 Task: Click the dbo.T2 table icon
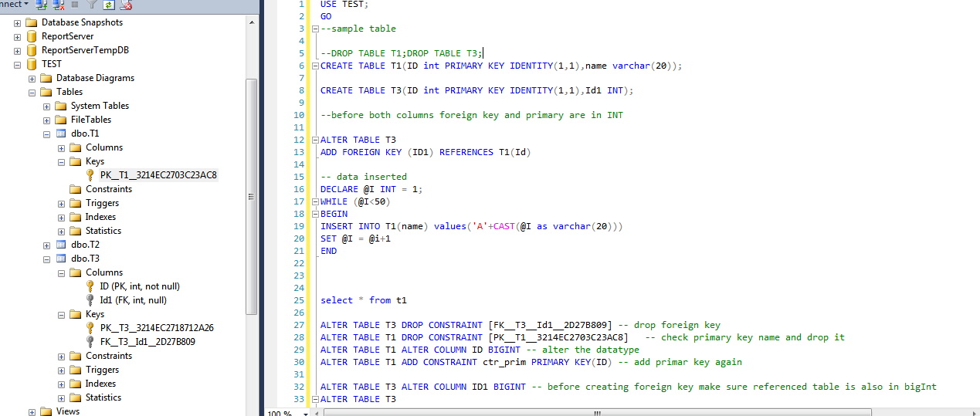tap(61, 245)
